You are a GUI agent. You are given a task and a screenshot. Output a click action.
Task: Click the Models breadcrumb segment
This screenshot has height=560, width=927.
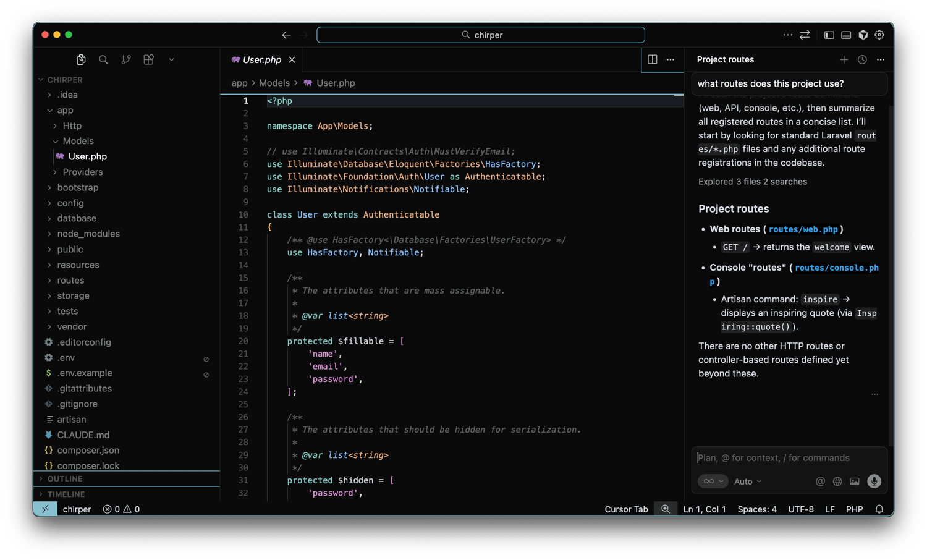point(274,83)
